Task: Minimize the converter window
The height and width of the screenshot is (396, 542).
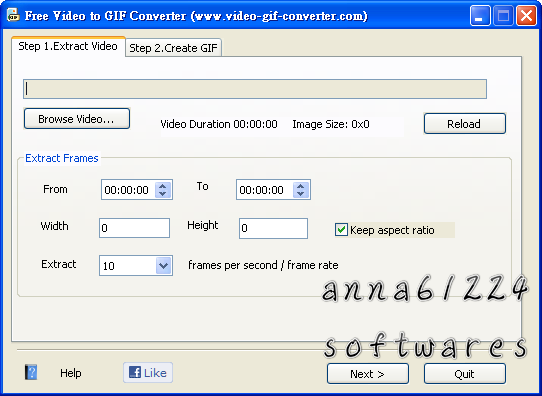Action: pos(480,16)
